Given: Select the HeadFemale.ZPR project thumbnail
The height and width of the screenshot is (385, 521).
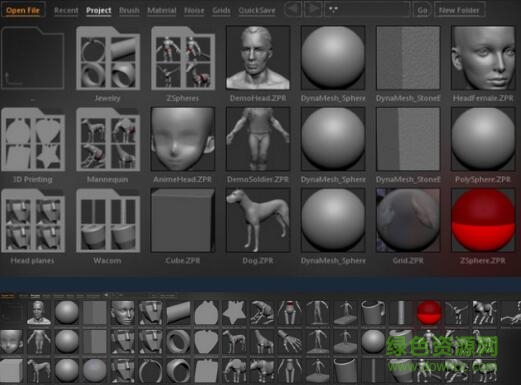Looking at the screenshot, I should click(483, 58).
